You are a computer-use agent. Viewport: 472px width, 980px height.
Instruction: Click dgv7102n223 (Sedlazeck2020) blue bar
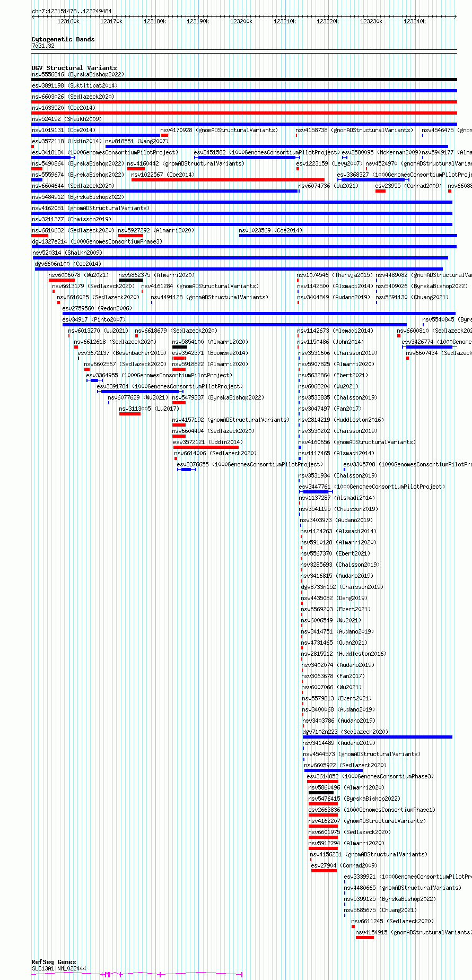(377, 737)
